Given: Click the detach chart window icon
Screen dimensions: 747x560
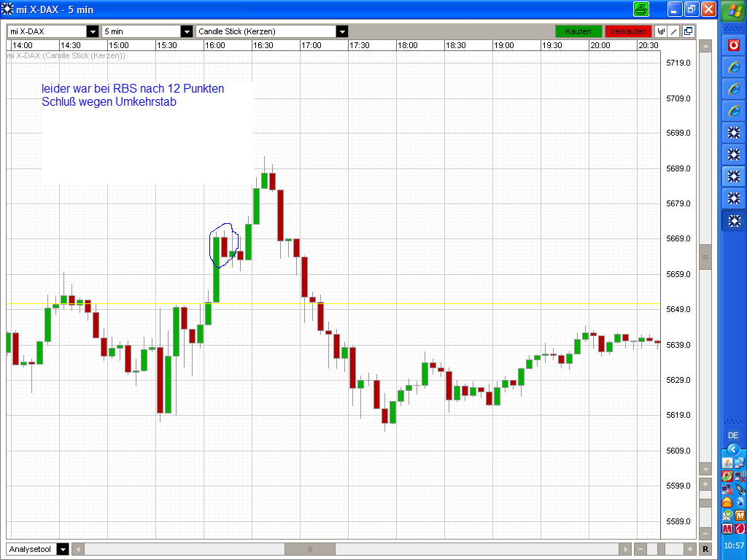Looking at the screenshot, I should click(688, 31).
